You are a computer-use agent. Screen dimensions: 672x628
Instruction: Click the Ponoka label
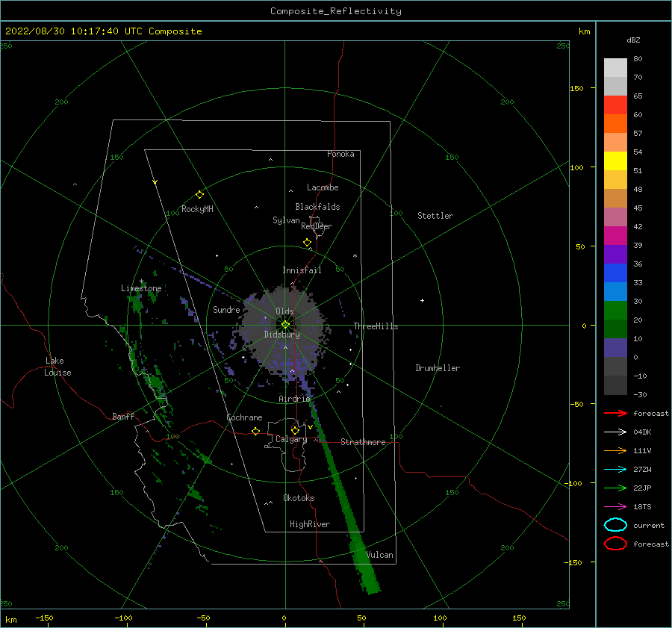pos(340,154)
